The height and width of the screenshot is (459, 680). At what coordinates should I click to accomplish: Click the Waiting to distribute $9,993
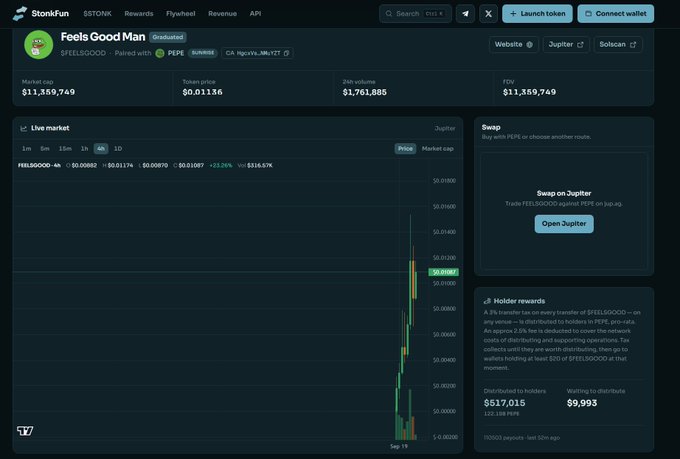pyautogui.click(x=582, y=403)
